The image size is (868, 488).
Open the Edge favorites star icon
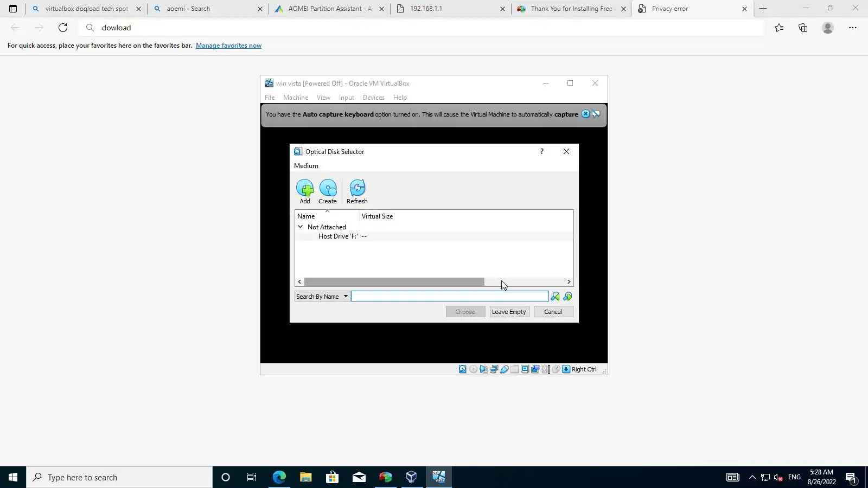779,28
